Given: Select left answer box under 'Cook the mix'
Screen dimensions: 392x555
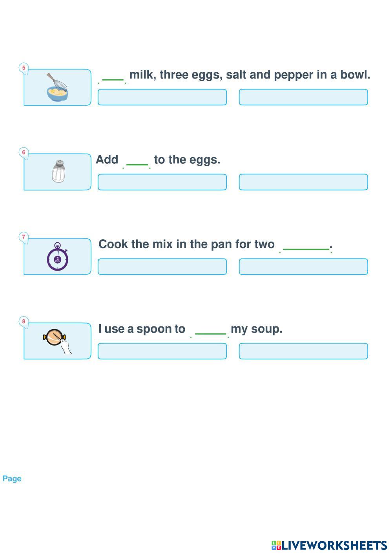Looking at the screenshot, I should pos(162,267).
